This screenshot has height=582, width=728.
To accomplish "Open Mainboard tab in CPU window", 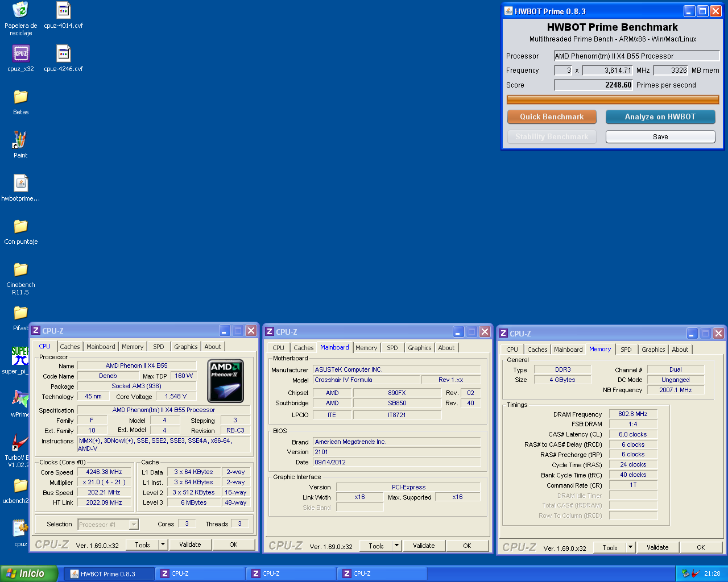I will [x=101, y=347].
